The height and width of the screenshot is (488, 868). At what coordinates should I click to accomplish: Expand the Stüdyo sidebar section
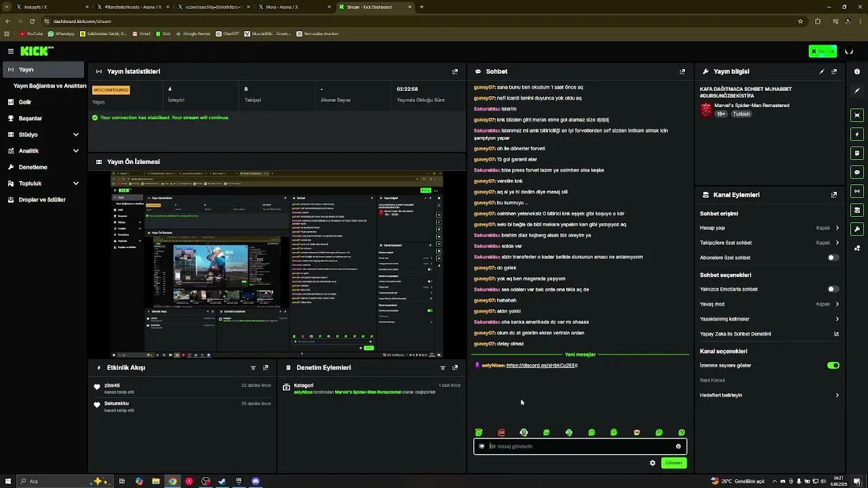coord(42,134)
